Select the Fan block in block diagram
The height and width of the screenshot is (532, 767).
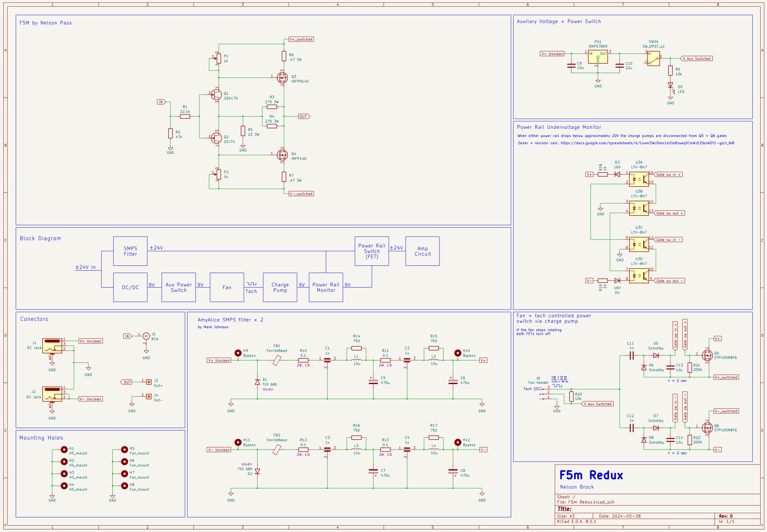click(x=227, y=288)
